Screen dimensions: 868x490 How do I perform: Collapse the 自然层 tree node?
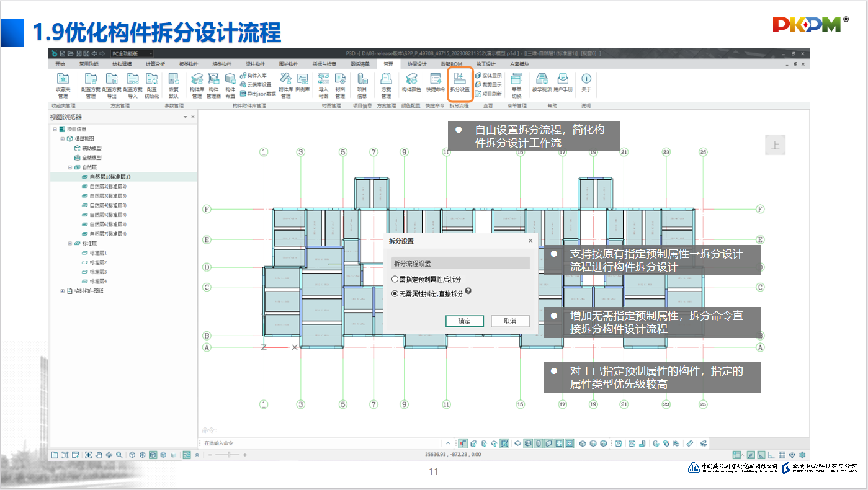click(69, 167)
